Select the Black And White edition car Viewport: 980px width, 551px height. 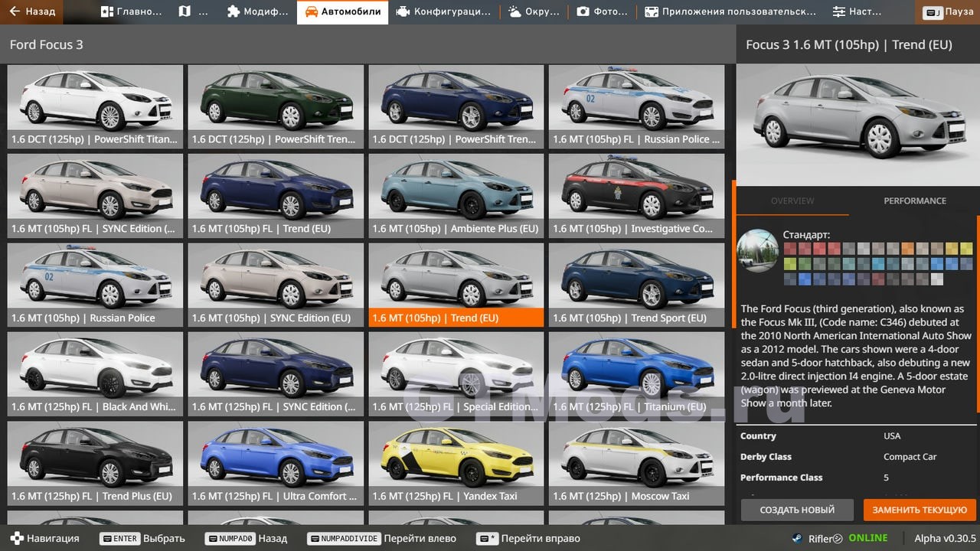click(95, 374)
